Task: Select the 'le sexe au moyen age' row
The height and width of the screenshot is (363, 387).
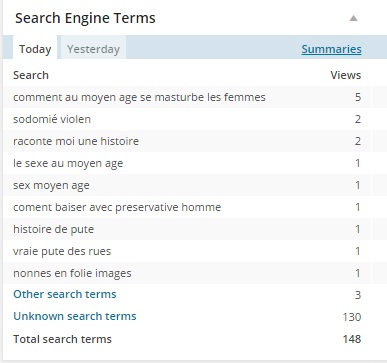Action: [x=187, y=163]
